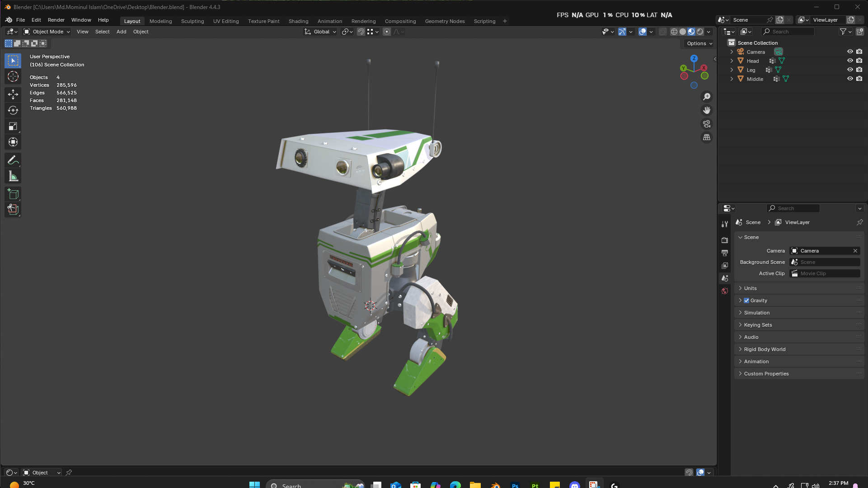Image resolution: width=868 pixels, height=488 pixels.
Task: Choose the Rotate tool
Action: pyautogui.click(x=13, y=110)
